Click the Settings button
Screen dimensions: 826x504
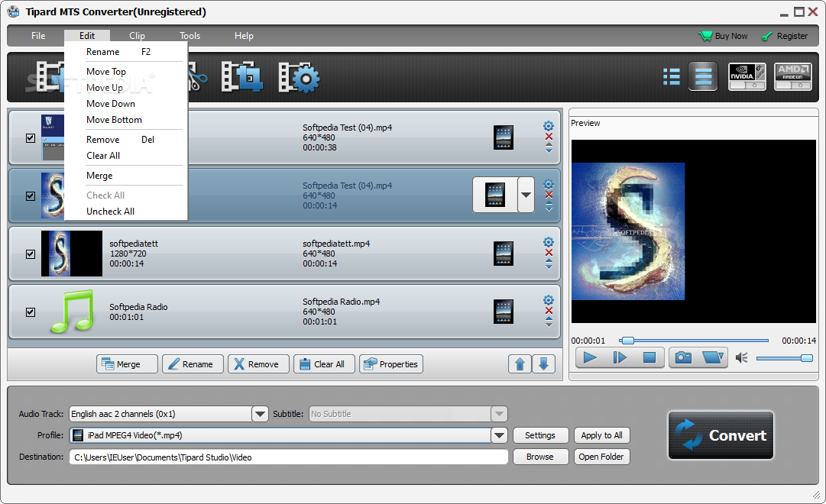tap(540, 435)
